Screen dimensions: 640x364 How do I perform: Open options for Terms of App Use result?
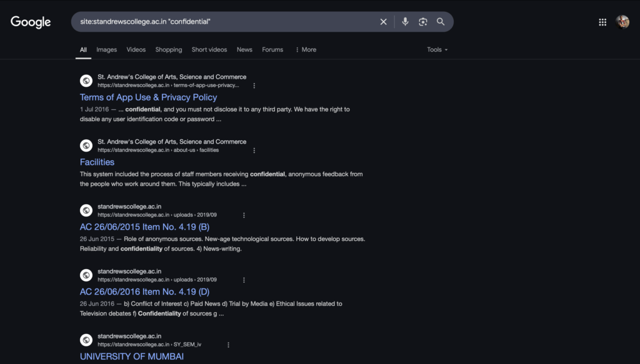tap(254, 86)
